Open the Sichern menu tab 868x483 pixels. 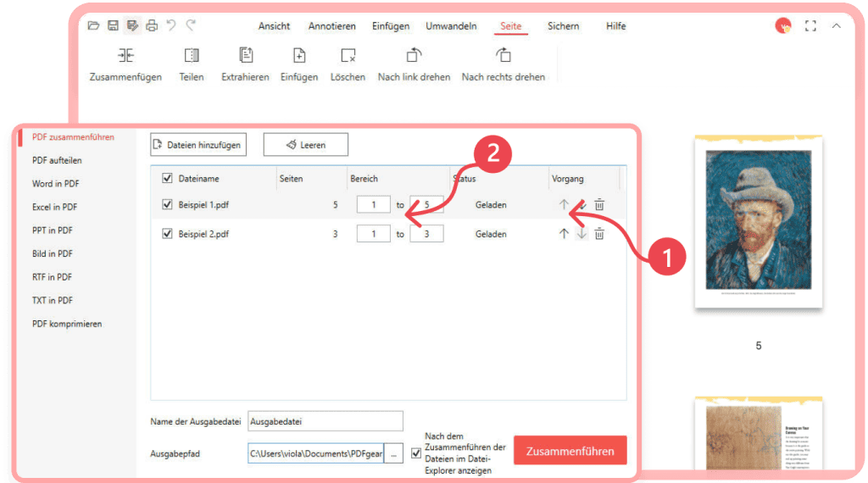[564, 26]
